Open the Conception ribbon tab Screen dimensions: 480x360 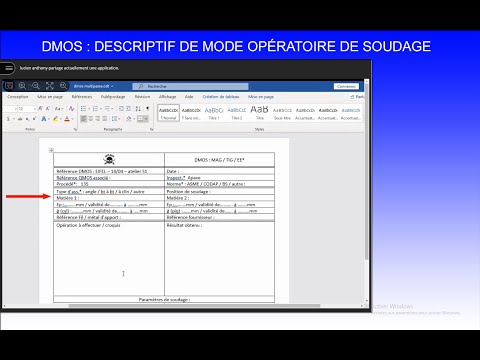point(18,97)
